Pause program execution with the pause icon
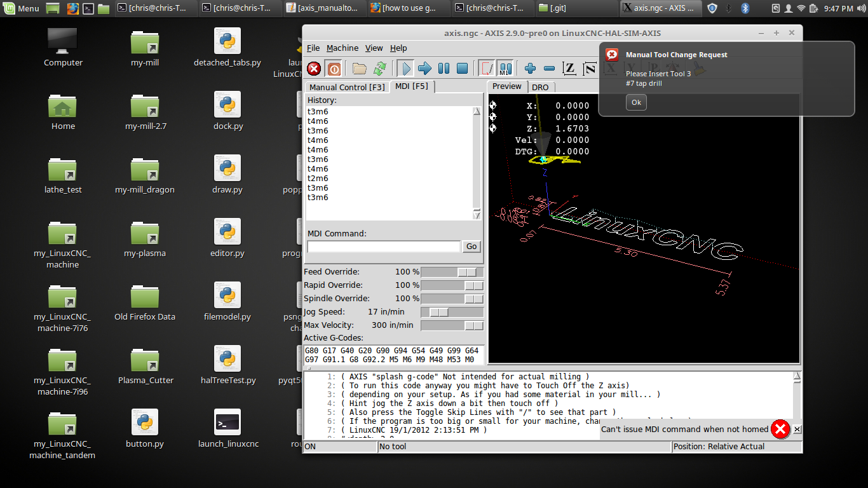 coord(444,69)
